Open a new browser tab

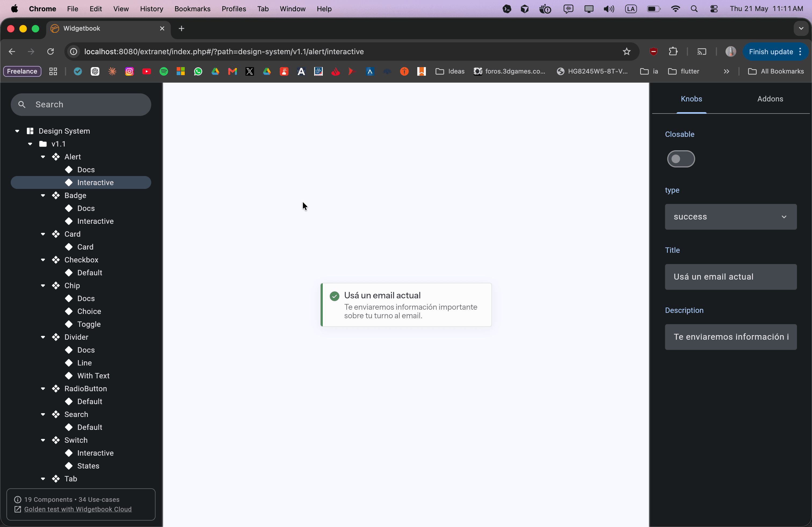182,29
